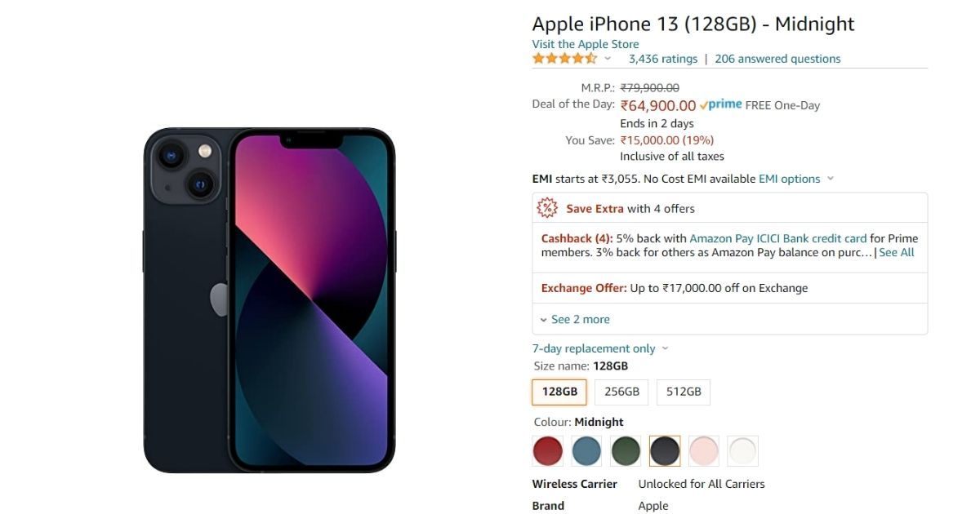Open the 3,436 ratings link
The width and height of the screenshot is (980, 514).
(663, 59)
